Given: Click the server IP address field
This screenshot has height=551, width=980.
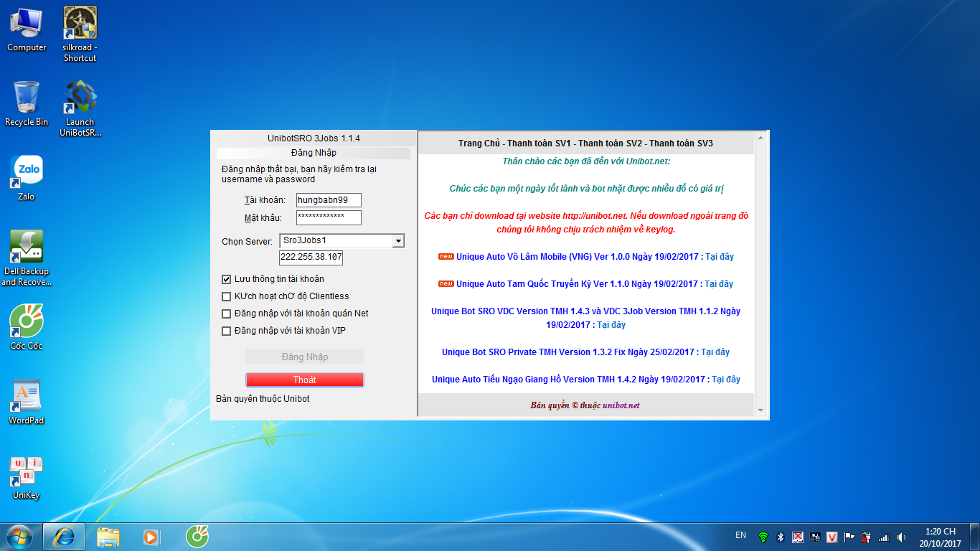Looking at the screenshot, I should (311, 258).
